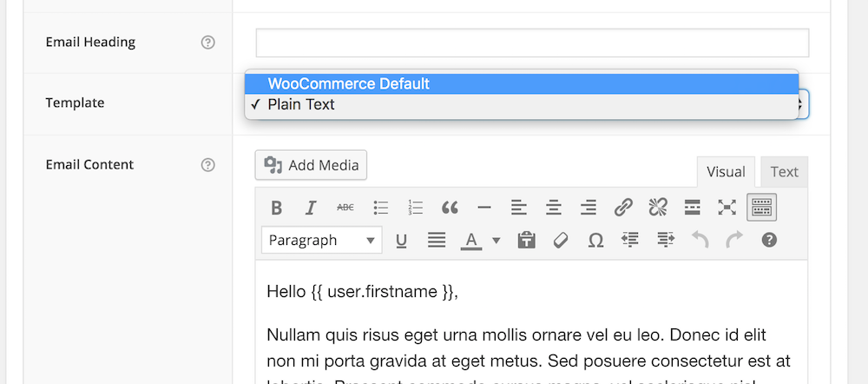Insert a numbered list
The height and width of the screenshot is (384, 868).
coord(415,208)
